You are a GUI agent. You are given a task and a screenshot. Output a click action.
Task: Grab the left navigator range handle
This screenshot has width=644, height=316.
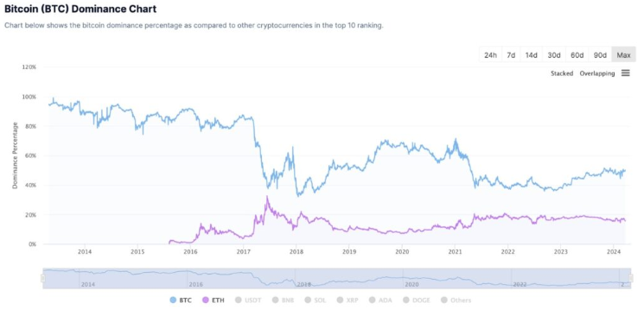[x=42, y=278]
